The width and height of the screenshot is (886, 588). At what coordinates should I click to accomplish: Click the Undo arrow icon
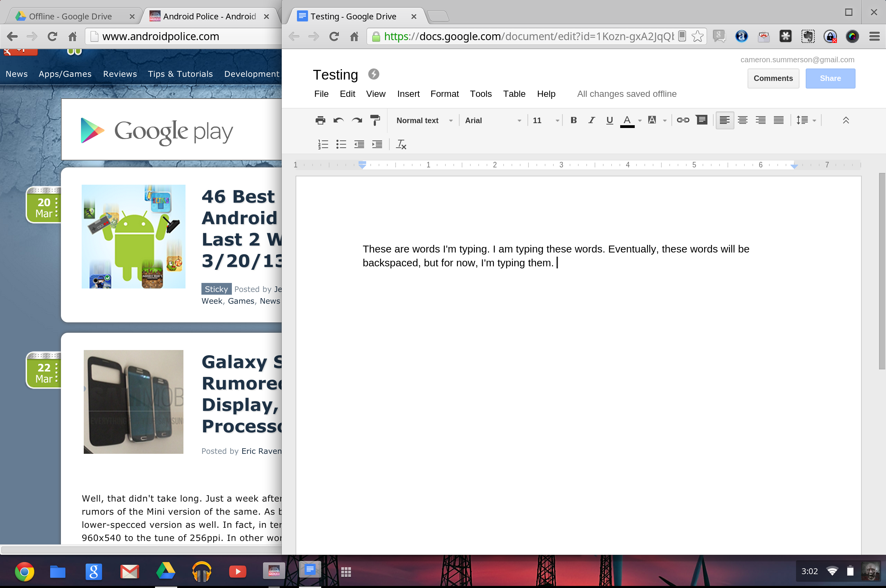[338, 120]
